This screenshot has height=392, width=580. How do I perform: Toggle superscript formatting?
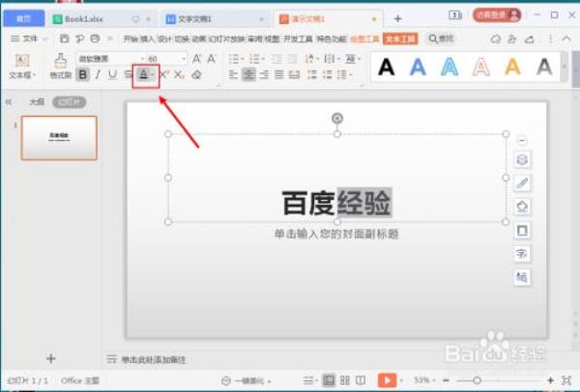164,75
